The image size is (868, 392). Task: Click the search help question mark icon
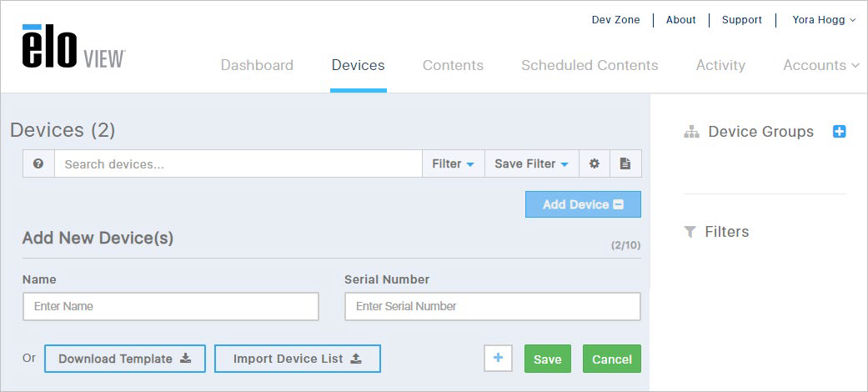(38, 163)
